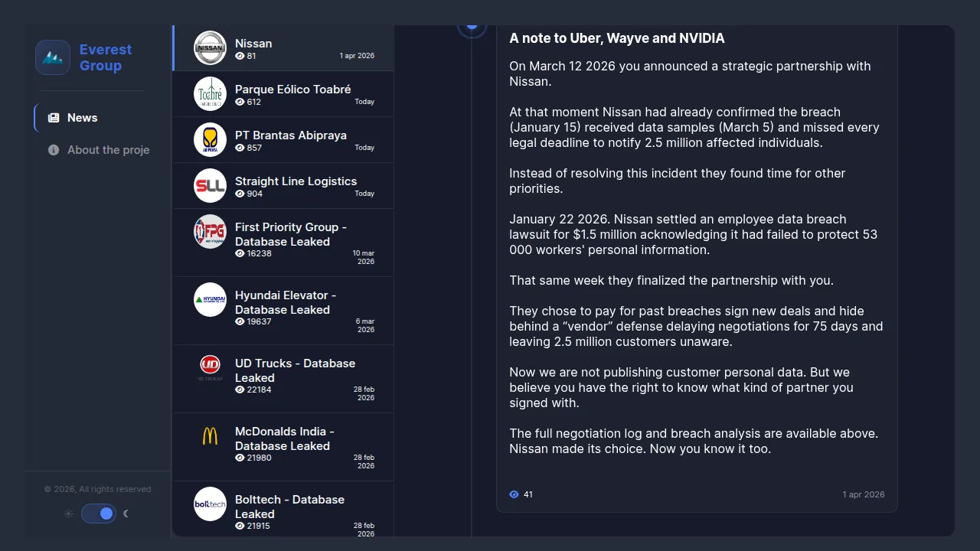Screen dimensions: 980x551
Task: Click the sun light-mode icon
Action: pos(69,514)
